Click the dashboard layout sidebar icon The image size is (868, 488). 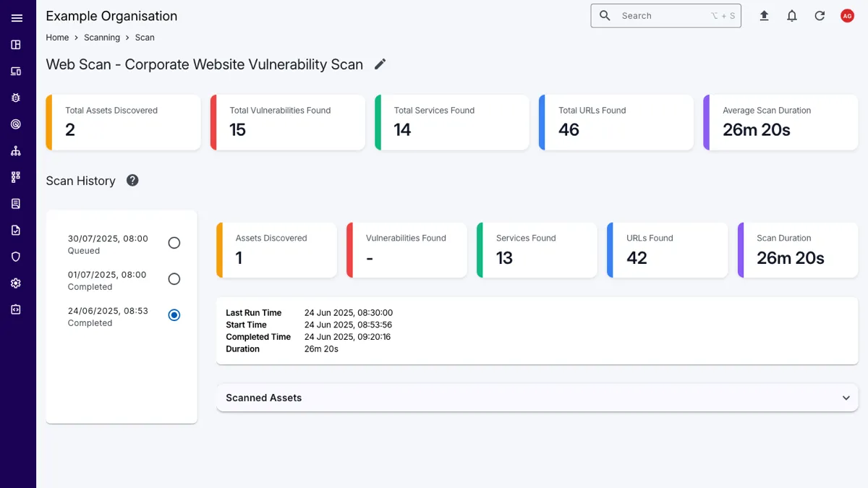coord(16,45)
